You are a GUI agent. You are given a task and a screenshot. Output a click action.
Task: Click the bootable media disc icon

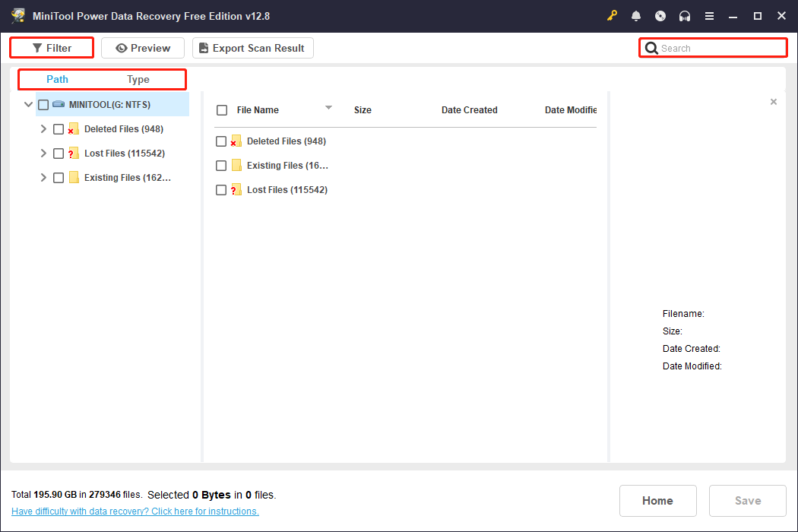click(660, 15)
